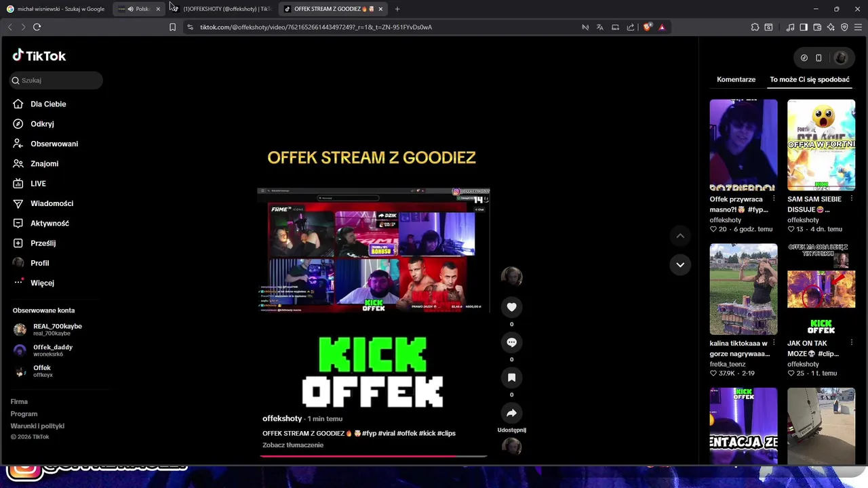This screenshot has height=488, width=868.
Task: Click the fretka_teenz author name
Action: pyautogui.click(x=728, y=364)
